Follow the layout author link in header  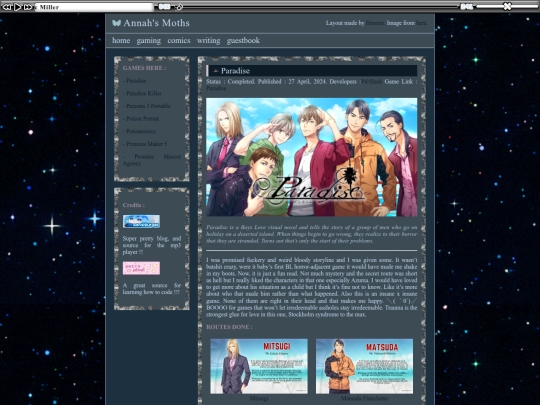[375, 23]
